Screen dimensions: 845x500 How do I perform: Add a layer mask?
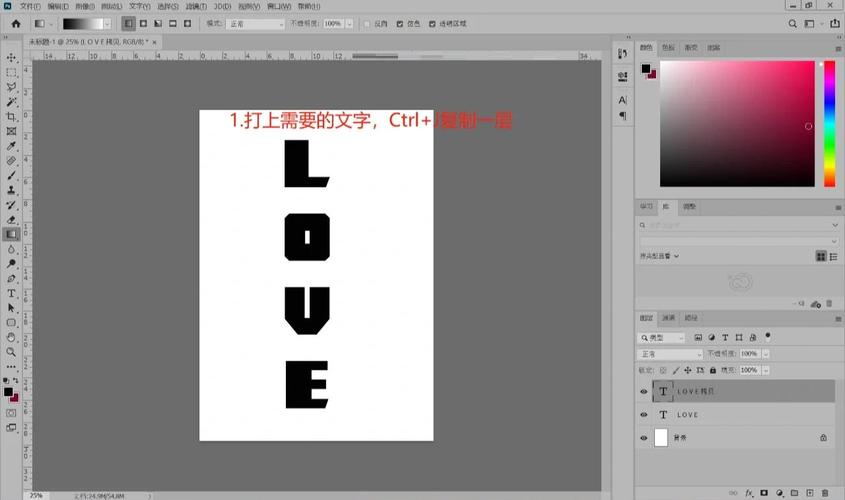click(x=764, y=493)
